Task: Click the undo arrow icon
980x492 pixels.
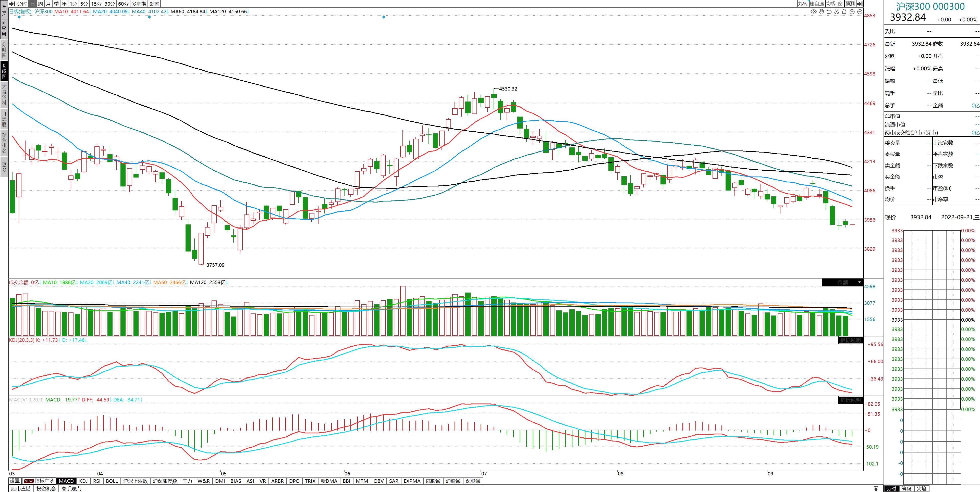Action: (x=829, y=12)
